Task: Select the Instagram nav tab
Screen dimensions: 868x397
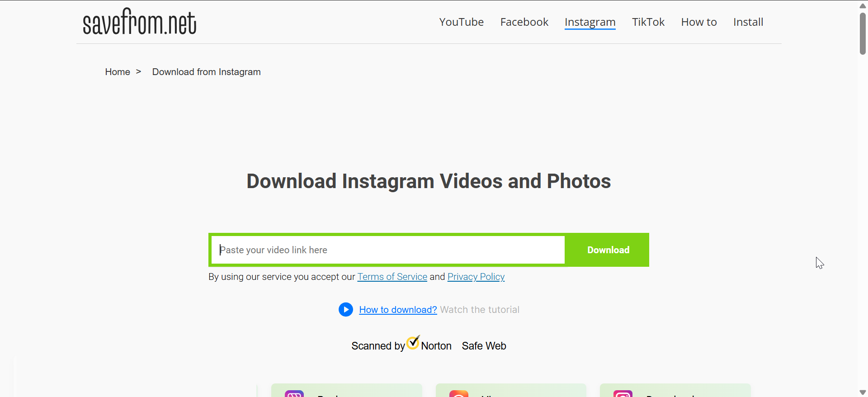Action: [590, 22]
